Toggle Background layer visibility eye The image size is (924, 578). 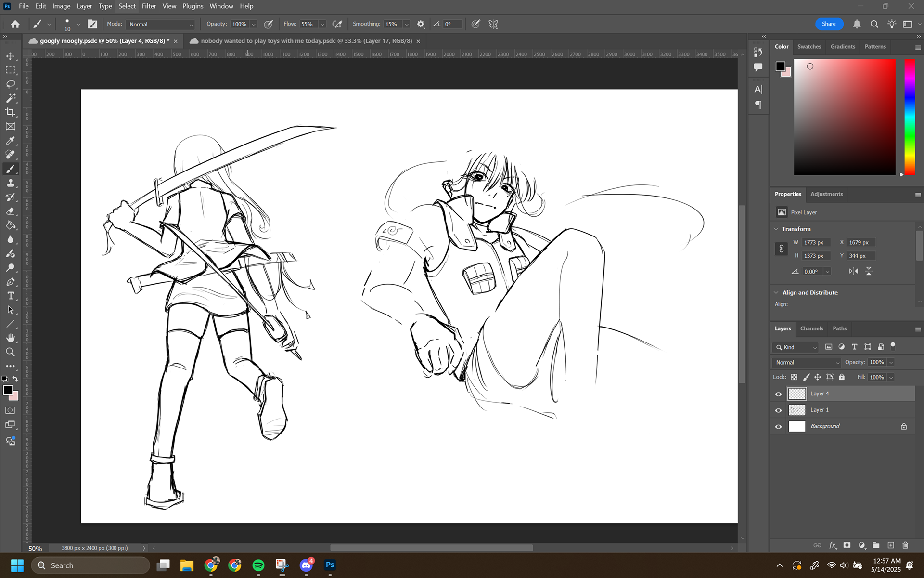pos(778,427)
